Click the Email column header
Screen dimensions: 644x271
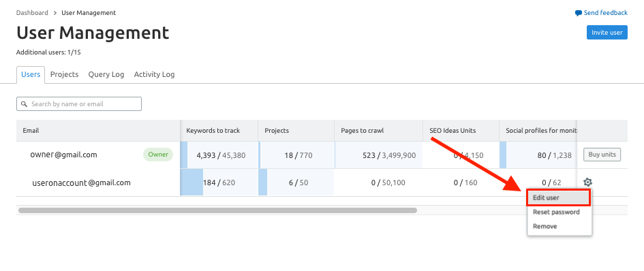click(x=98, y=131)
